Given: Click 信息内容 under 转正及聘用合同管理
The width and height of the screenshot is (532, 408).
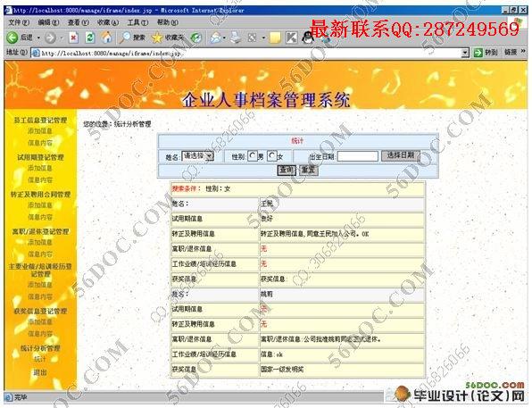Looking at the screenshot, I should (40, 217).
